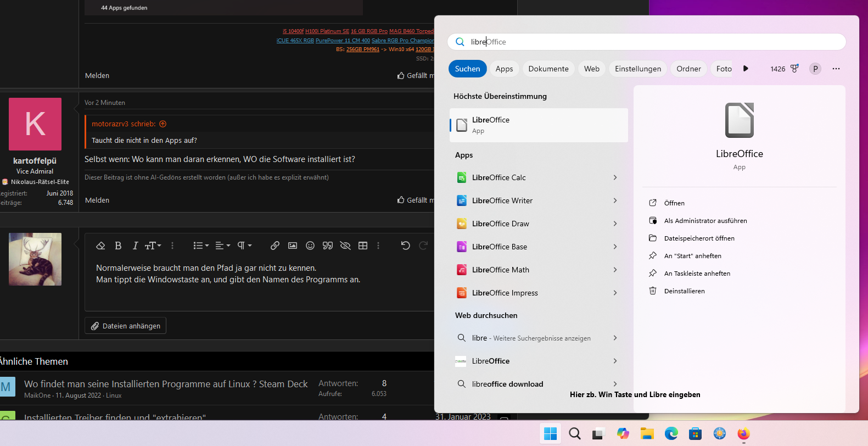Insert an image via the picture icon
The image size is (868, 446).
(x=293, y=246)
